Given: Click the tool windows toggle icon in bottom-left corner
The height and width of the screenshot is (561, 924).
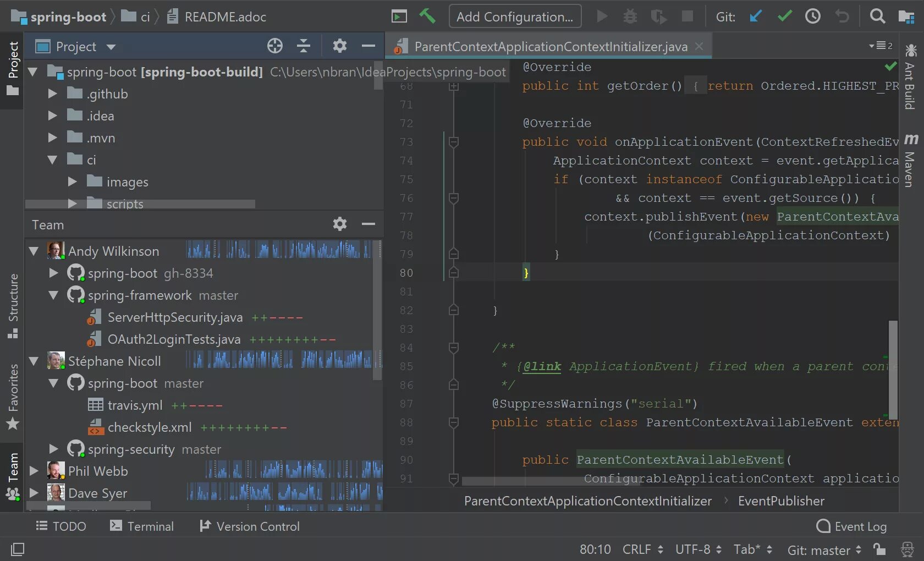Looking at the screenshot, I should pyautogui.click(x=18, y=549).
